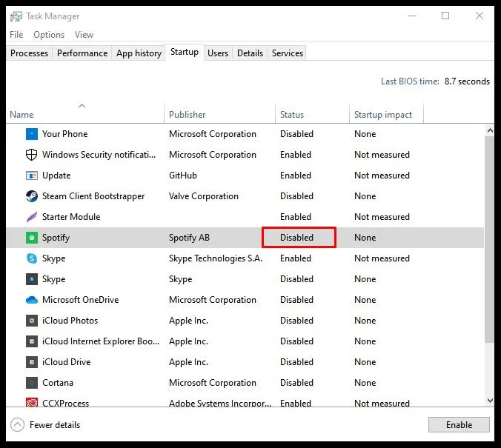The width and height of the screenshot is (501, 448).
Task: Select the Startup tab
Action: (x=185, y=52)
